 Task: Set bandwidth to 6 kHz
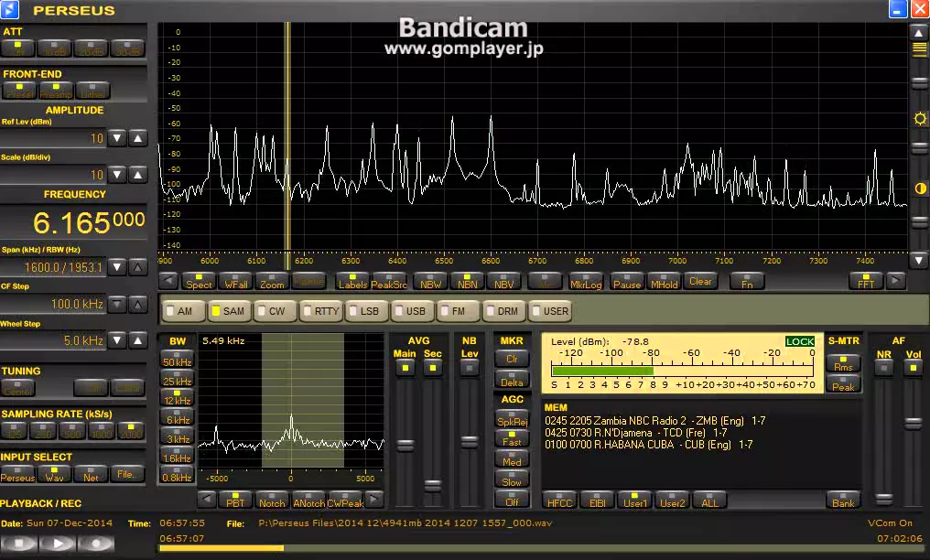[x=177, y=417]
